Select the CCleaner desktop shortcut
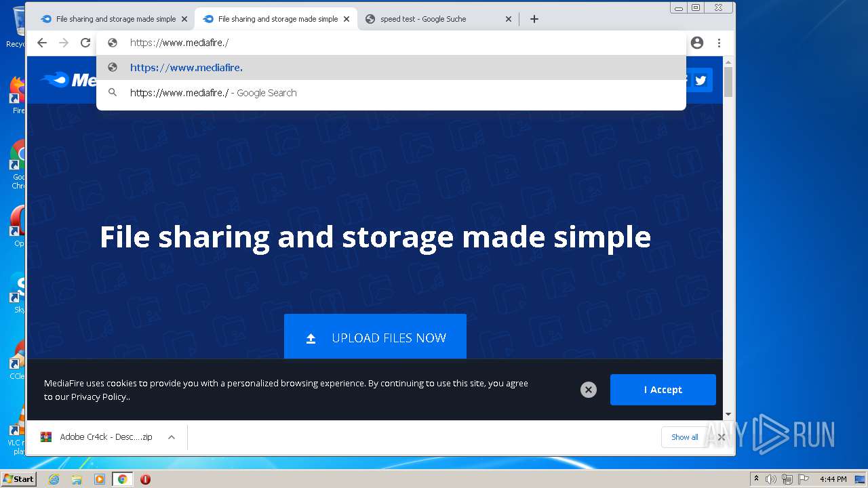 [18, 359]
